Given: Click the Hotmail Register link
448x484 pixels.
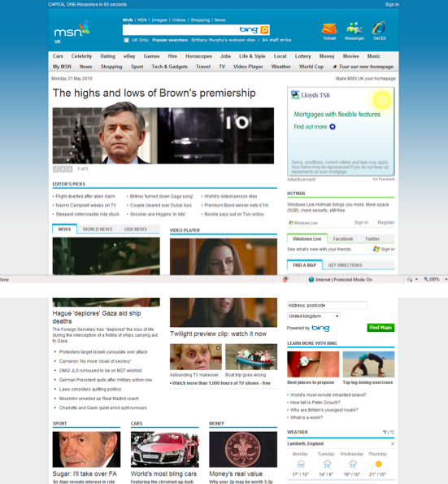Looking at the screenshot, I should tap(386, 223).
